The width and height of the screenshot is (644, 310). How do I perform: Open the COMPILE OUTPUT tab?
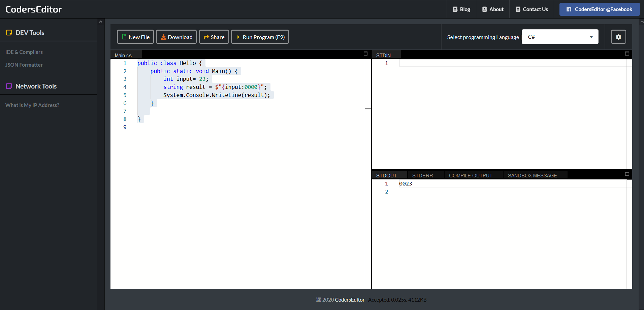coord(470,175)
